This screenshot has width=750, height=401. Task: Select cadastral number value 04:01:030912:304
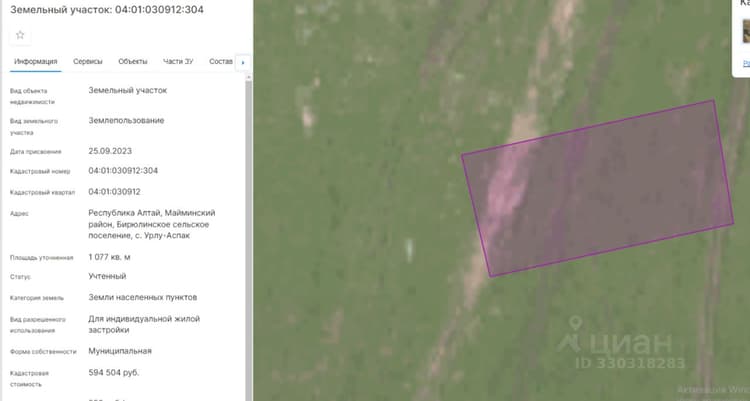[x=123, y=171]
